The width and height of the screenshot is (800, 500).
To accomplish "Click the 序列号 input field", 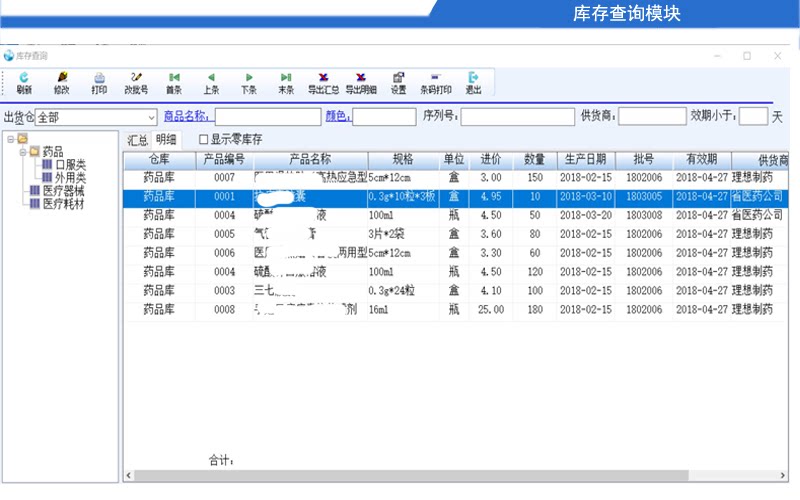I will pyautogui.click(x=517, y=117).
